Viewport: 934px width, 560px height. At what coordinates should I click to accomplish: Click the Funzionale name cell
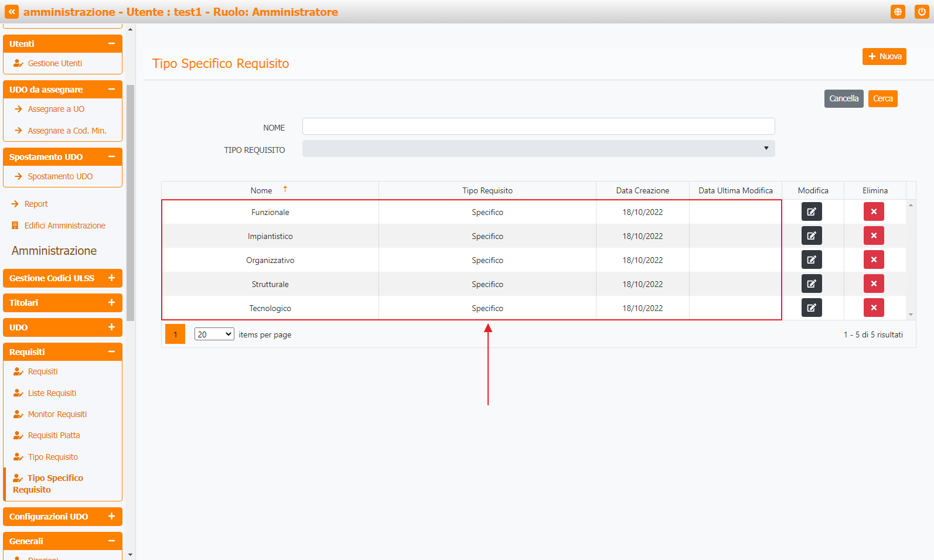(270, 212)
